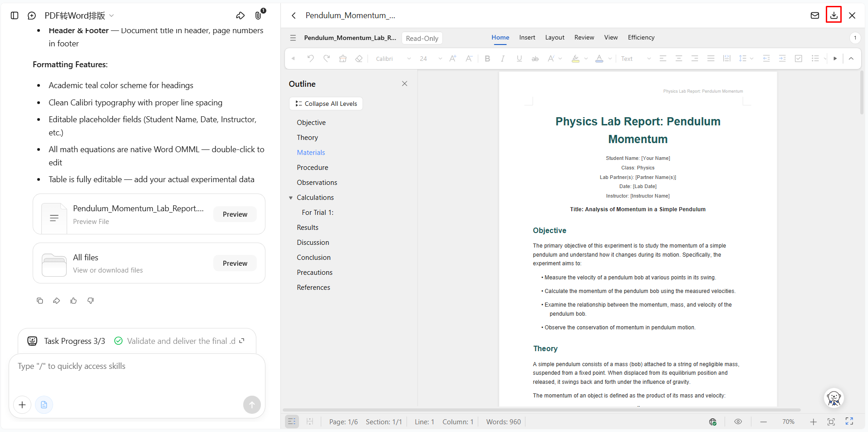The width and height of the screenshot is (868, 432).
Task: Enter fullscreen view of document
Action: click(849, 422)
